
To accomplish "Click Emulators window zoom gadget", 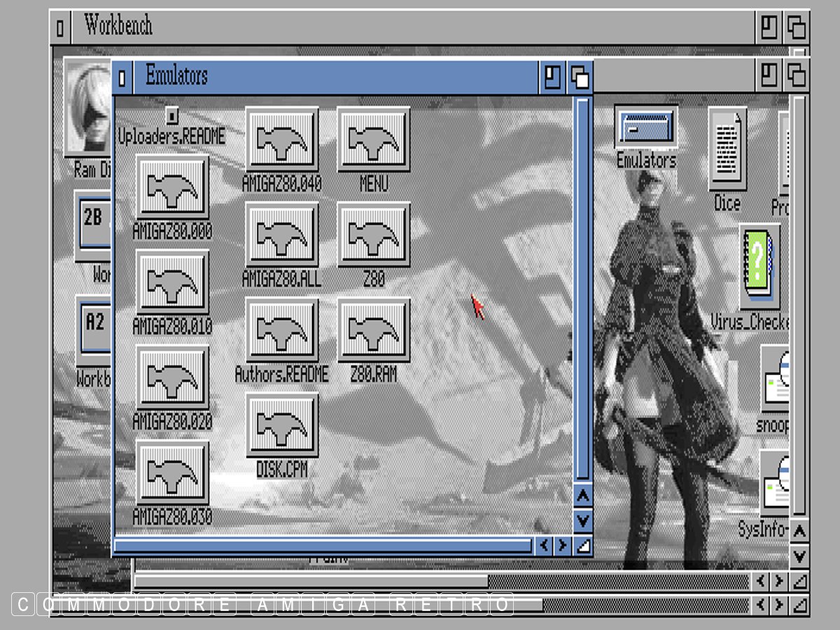I will tap(552, 77).
